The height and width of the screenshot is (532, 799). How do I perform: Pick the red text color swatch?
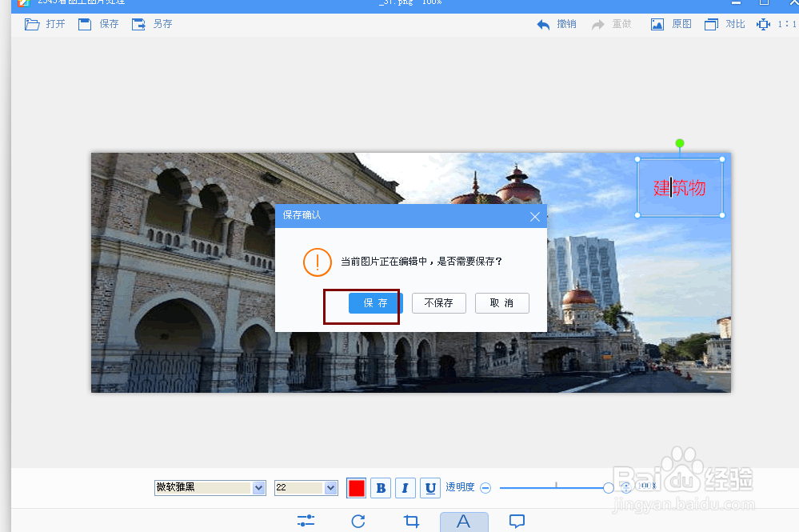pyautogui.click(x=356, y=488)
